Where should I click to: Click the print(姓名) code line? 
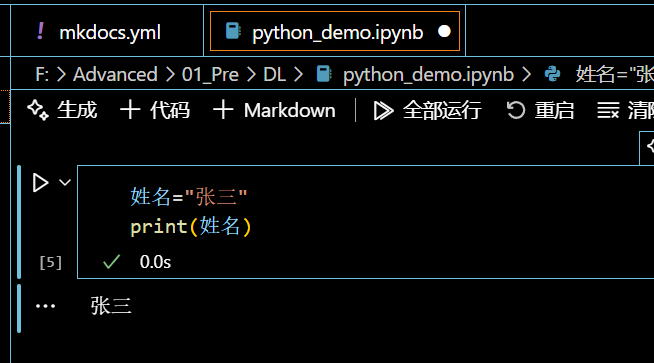191,227
